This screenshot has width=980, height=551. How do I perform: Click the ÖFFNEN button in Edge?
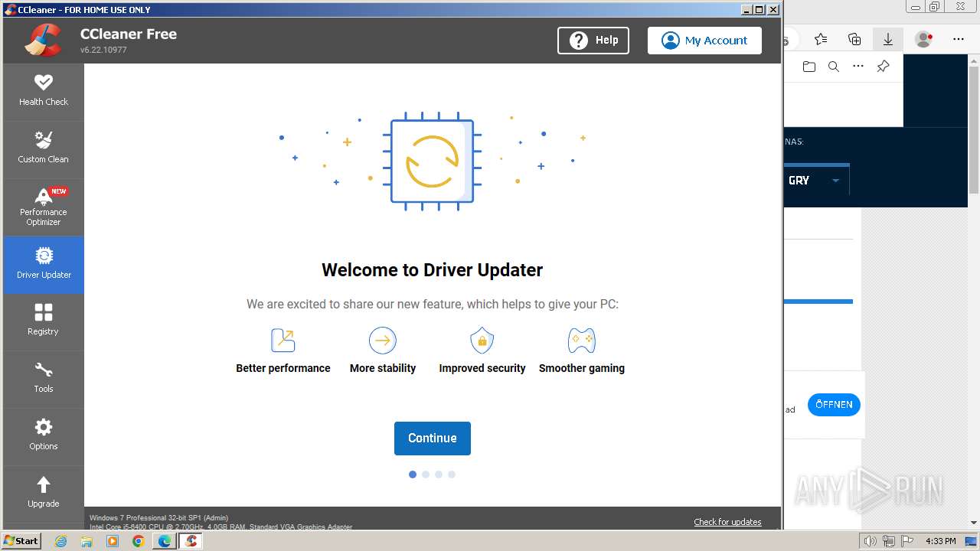(834, 405)
